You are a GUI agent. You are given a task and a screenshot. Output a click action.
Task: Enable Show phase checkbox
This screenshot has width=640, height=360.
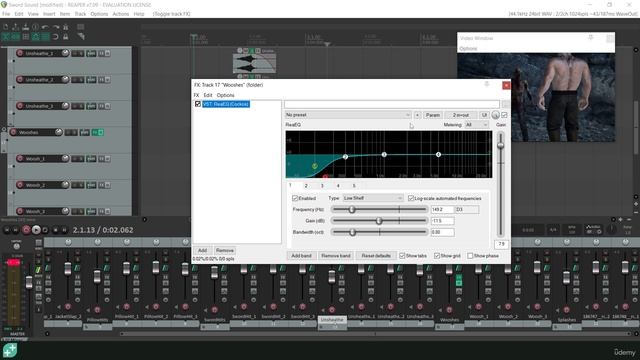(x=470, y=256)
